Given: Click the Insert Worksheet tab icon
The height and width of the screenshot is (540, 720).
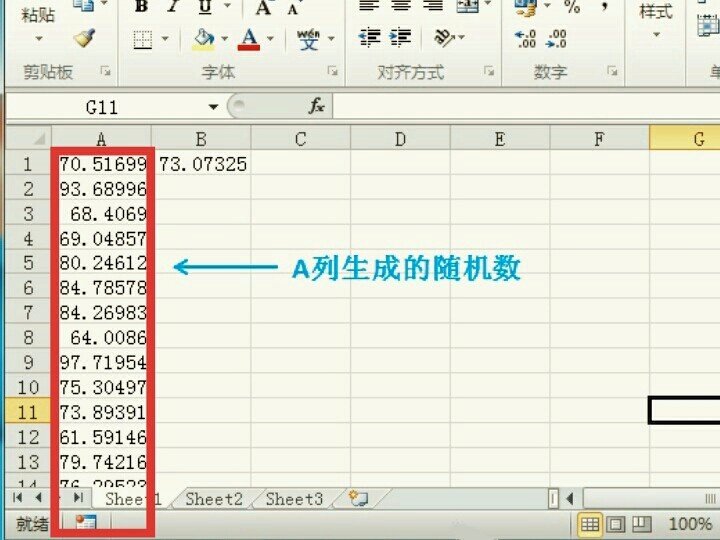Looking at the screenshot, I should [358, 498].
